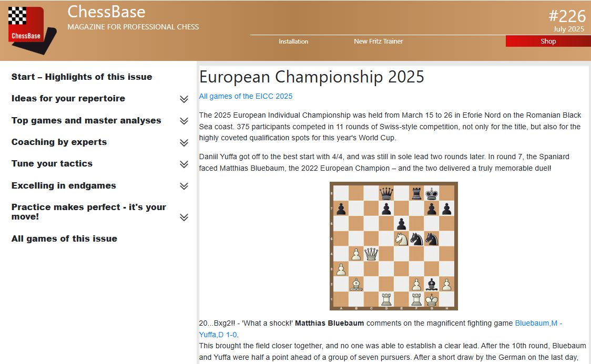This screenshot has width=591, height=364.
Task: Click the white bishop on b2
Action: click(x=356, y=285)
